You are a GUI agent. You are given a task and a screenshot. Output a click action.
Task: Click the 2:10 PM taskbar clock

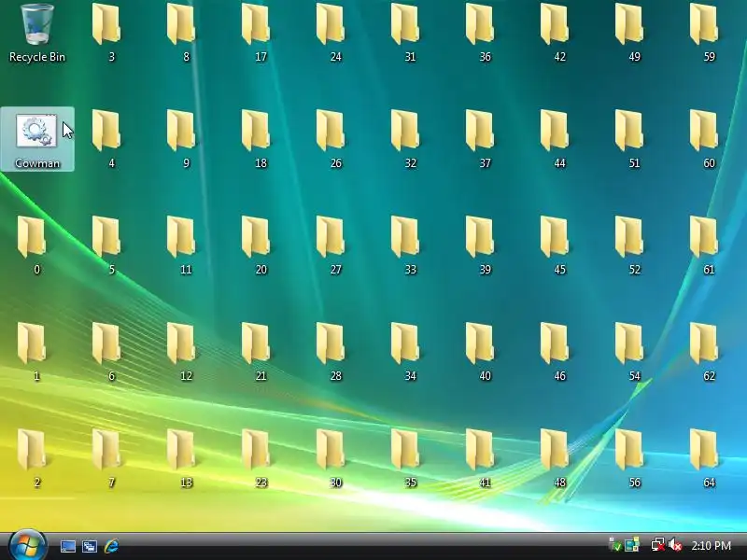pos(711,545)
